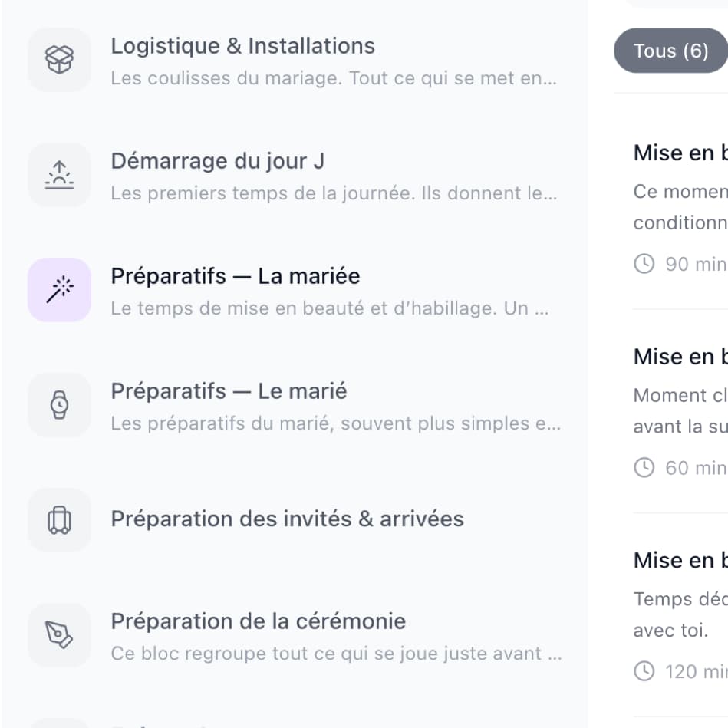Viewport: 728px width, 728px height.
Task: Click the clock icon next to 60 min
Action: click(x=644, y=467)
